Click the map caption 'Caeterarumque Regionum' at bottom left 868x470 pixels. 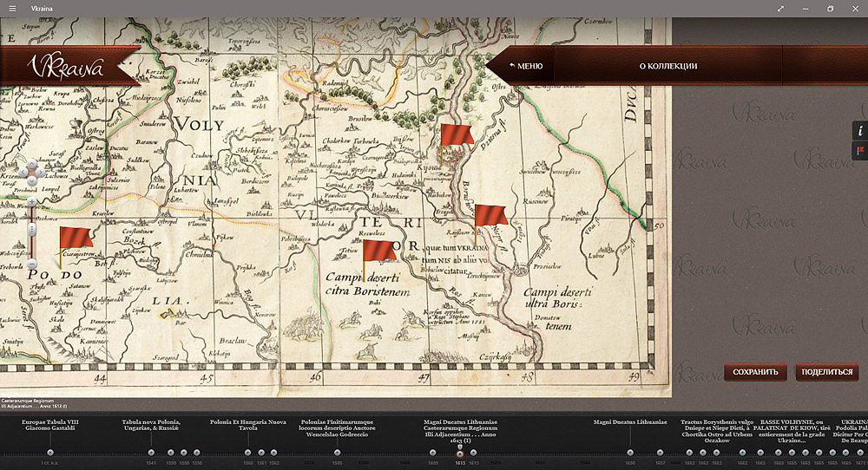coord(27,401)
